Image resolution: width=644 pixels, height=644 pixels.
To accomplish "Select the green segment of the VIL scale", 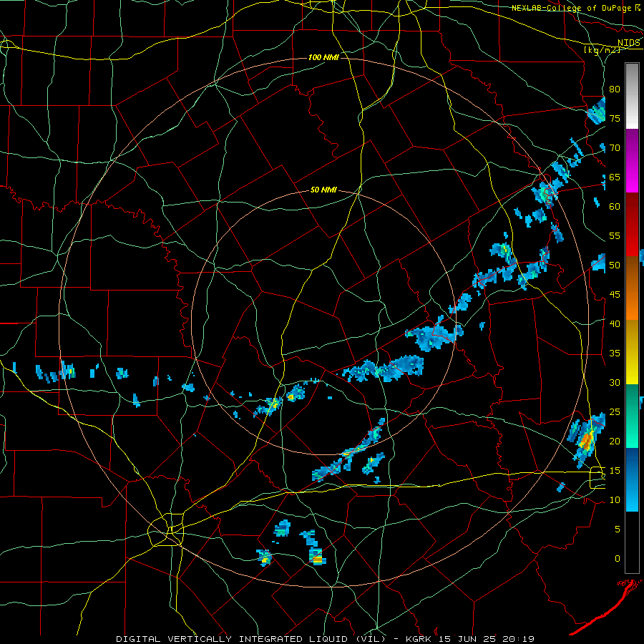I will pyautogui.click(x=632, y=416).
